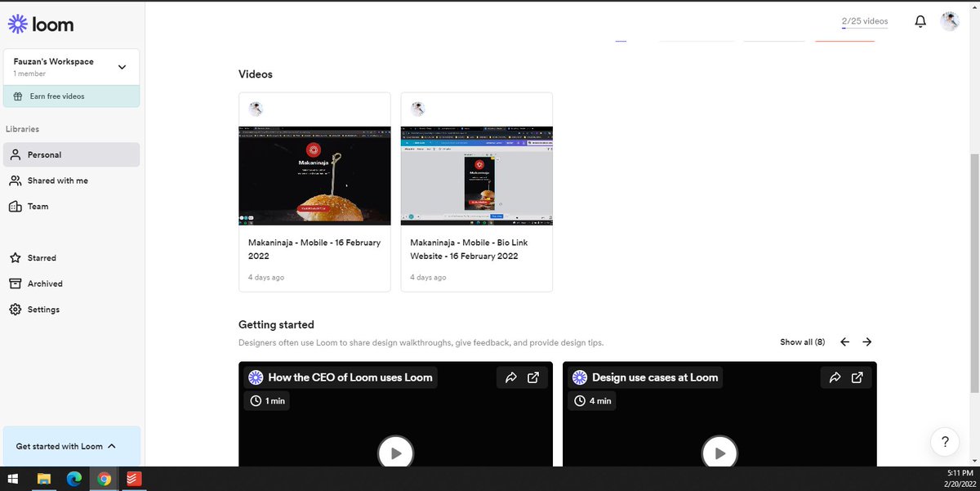Viewport: 980px width, 491px height.
Task: Click the 2/25 videos counter
Action: click(x=865, y=22)
